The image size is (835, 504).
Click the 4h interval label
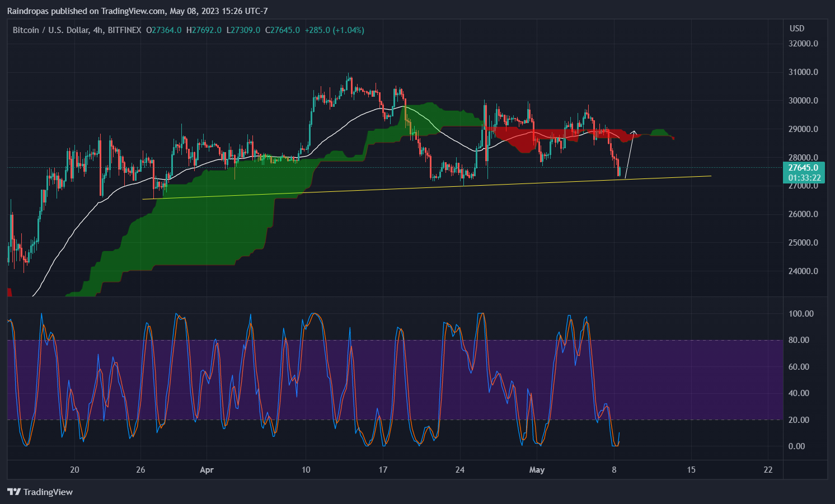pyautogui.click(x=98, y=30)
